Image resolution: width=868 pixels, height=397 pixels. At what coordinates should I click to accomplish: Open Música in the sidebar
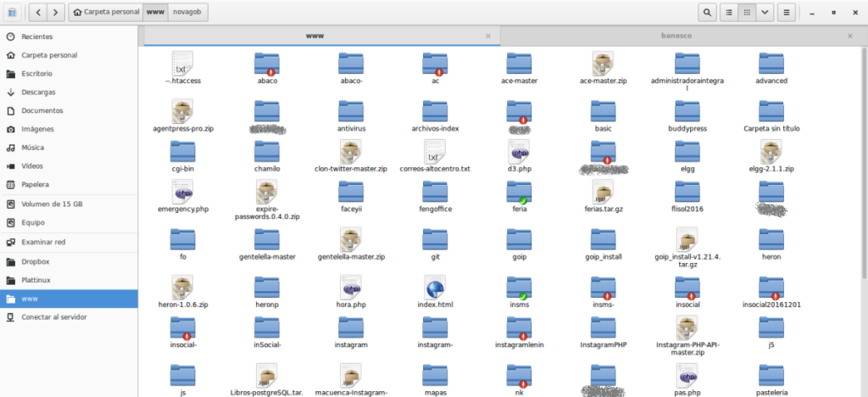pyautogui.click(x=69, y=148)
